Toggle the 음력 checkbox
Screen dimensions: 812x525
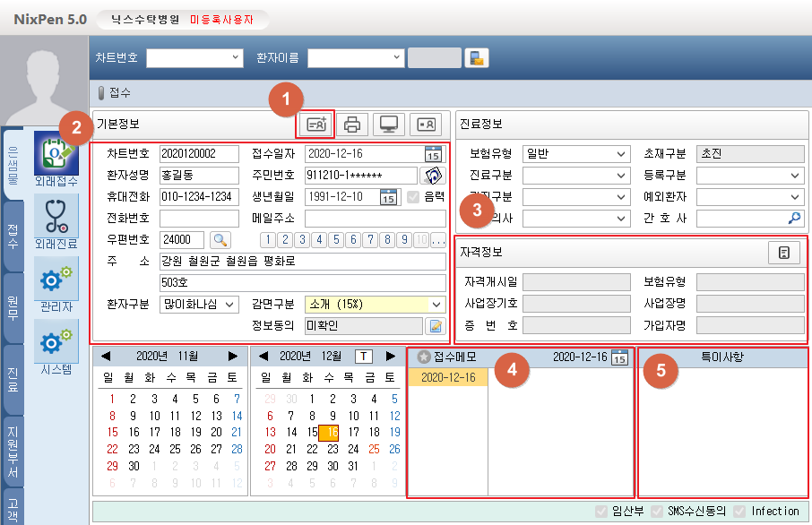(x=413, y=197)
